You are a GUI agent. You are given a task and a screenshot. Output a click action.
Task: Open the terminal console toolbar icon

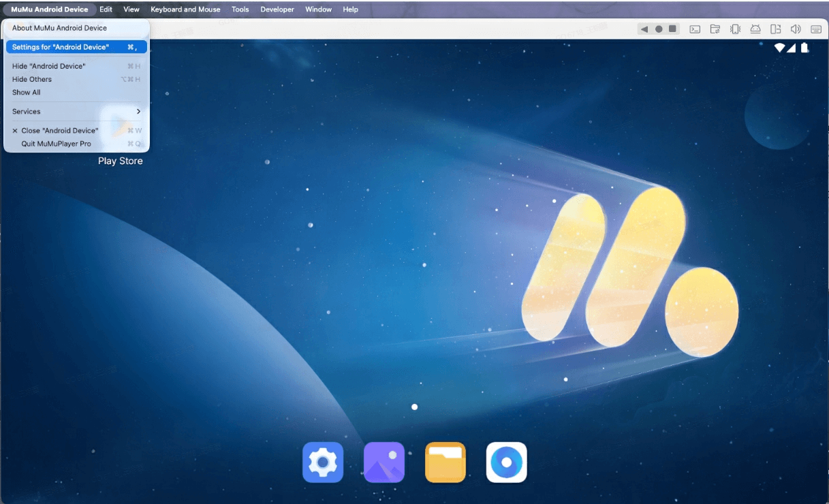695,29
